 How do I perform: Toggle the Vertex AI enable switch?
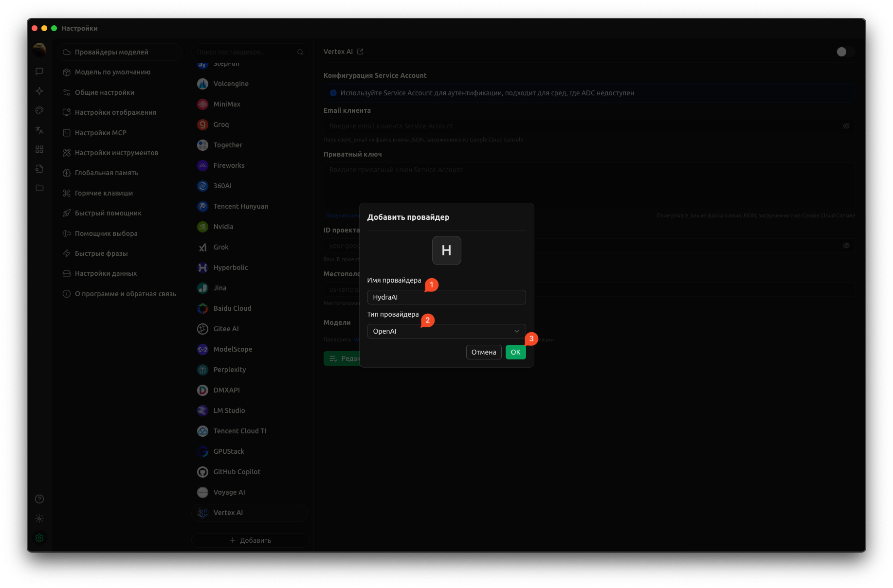[845, 52]
